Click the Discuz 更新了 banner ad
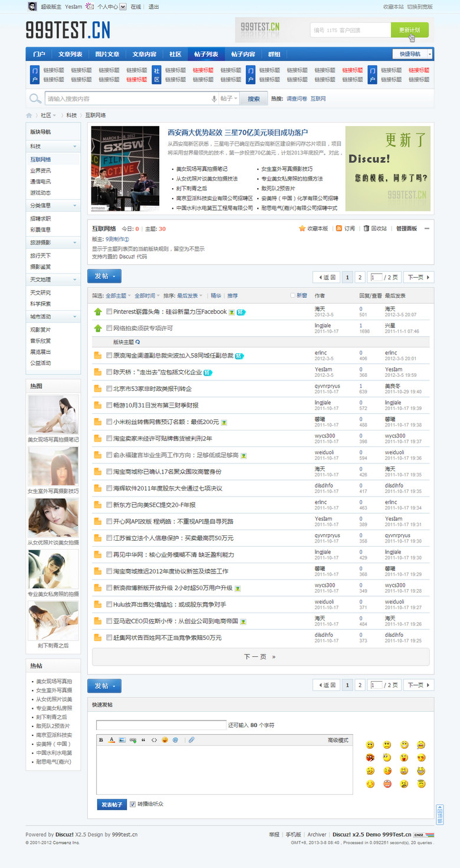Screen dimensions: 460x868 point(387,169)
